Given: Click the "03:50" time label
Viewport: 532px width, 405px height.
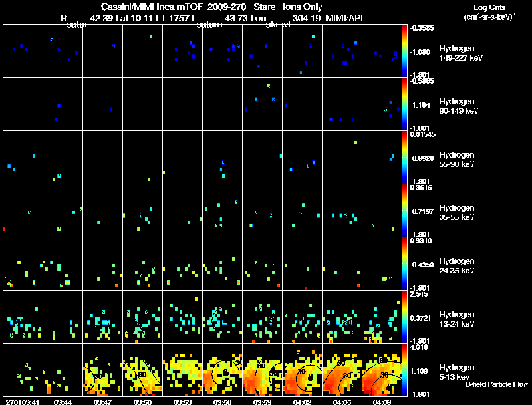Looking at the screenshot, I should [143, 402].
